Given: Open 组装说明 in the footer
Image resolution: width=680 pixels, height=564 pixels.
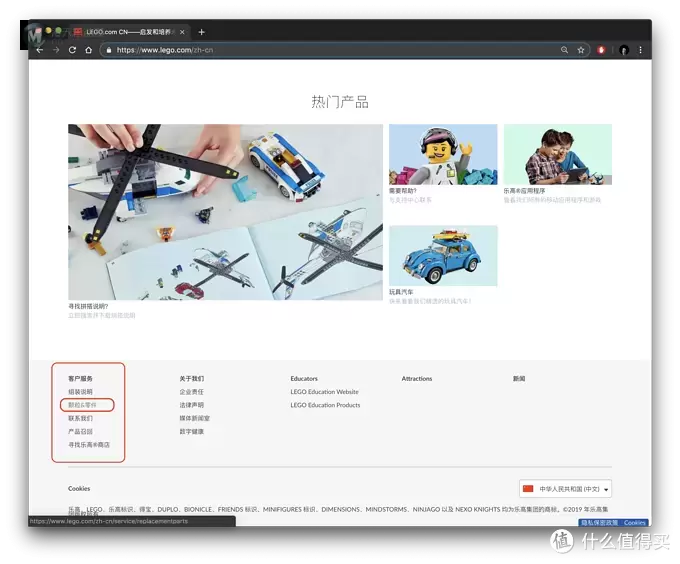Looking at the screenshot, I should click(x=80, y=392).
